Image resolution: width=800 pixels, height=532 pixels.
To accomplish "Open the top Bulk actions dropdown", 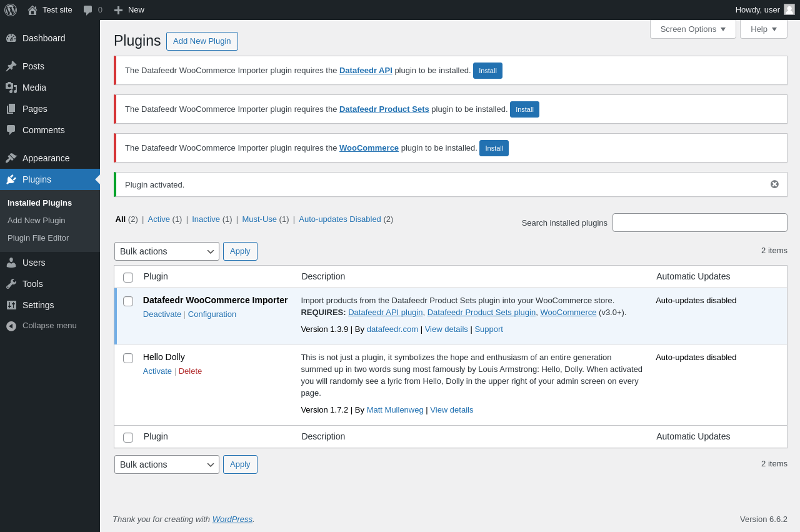I will (x=166, y=251).
